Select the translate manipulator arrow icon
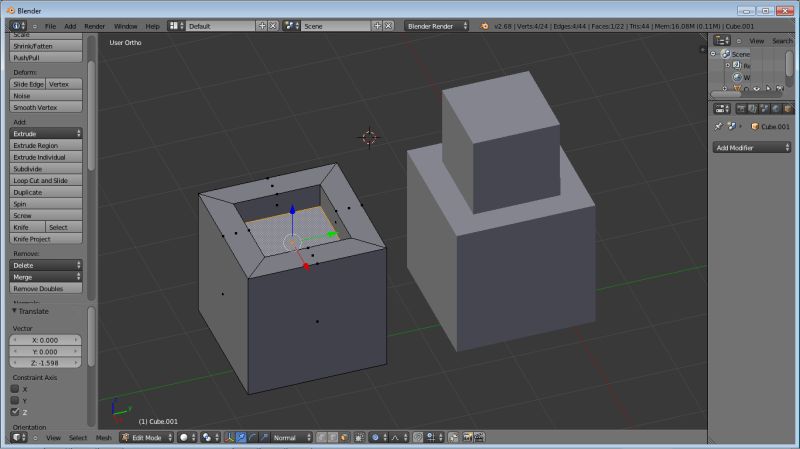Screen dimensions: 800x449 (x=240, y=438)
